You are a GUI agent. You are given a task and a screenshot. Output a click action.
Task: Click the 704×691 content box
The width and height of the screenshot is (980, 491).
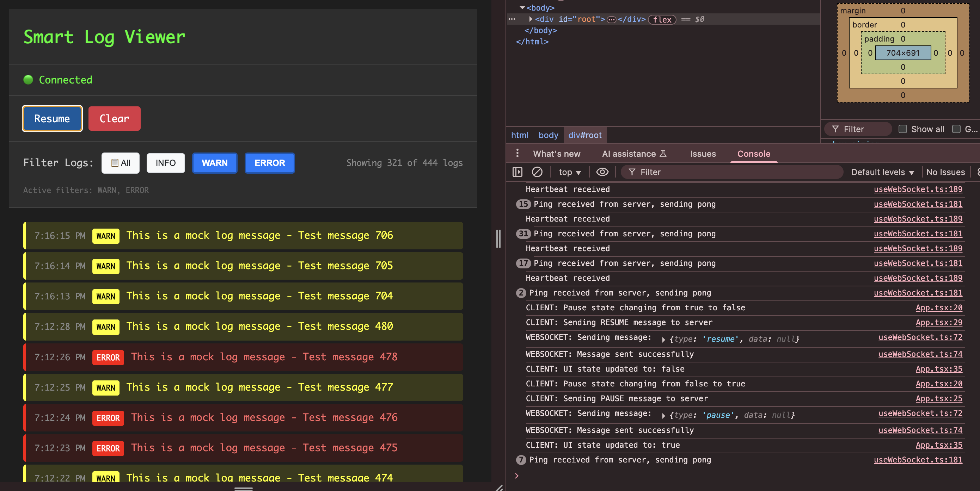[902, 53]
